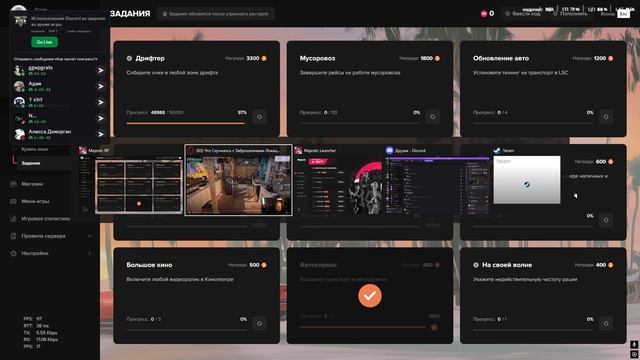Viewport: 640px width, 360px height.
Task: Click Steam icon in window switcher
Action: coord(497,151)
